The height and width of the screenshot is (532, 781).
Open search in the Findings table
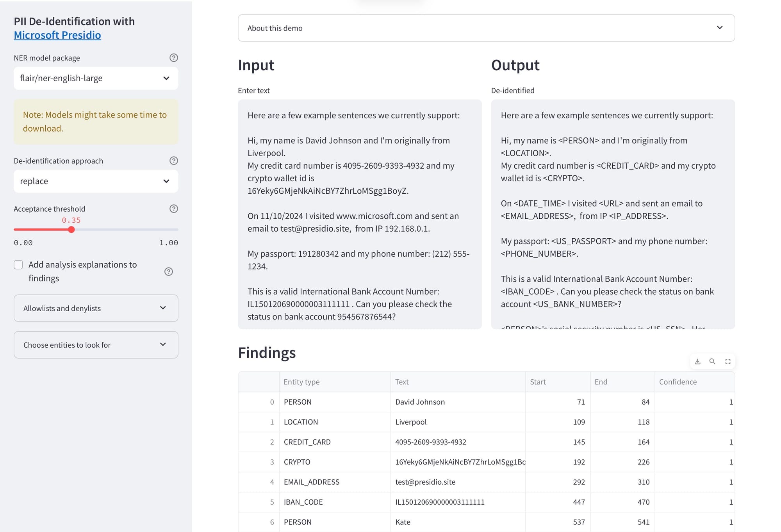point(712,361)
